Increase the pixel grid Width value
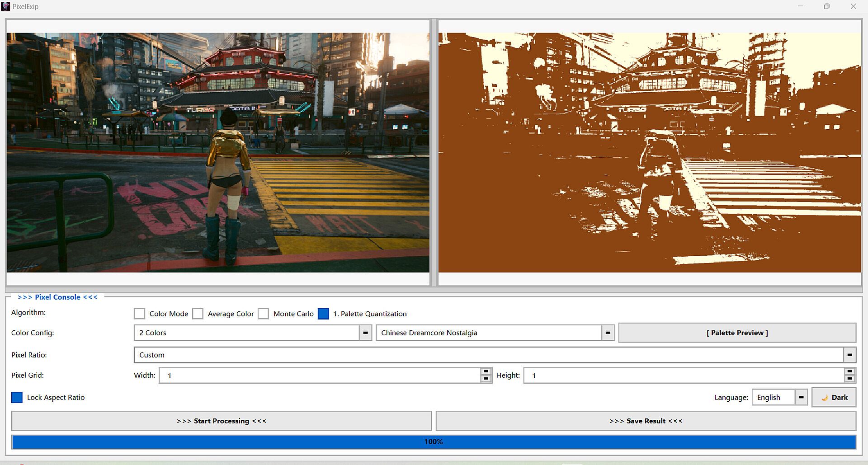 pyautogui.click(x=486, y=371)
